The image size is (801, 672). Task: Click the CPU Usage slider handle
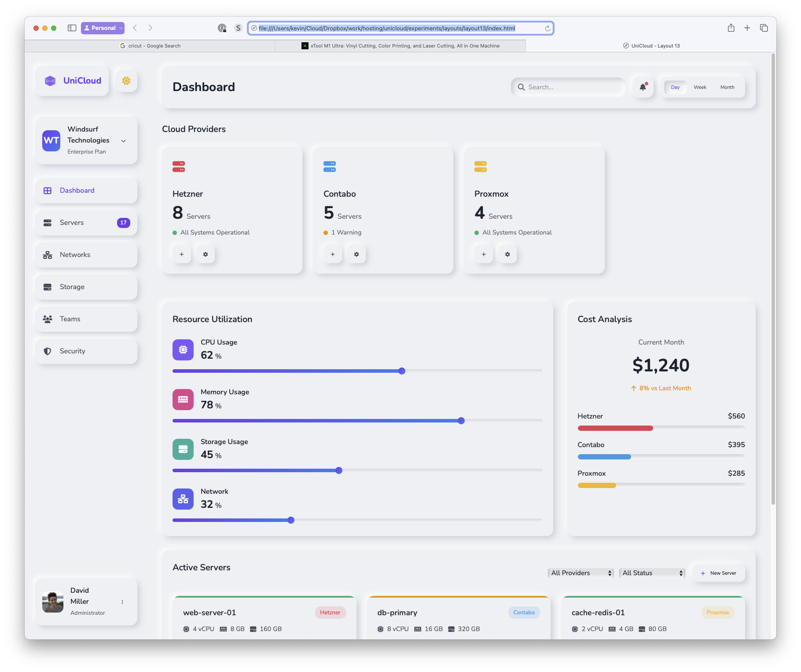pos(402,371)
